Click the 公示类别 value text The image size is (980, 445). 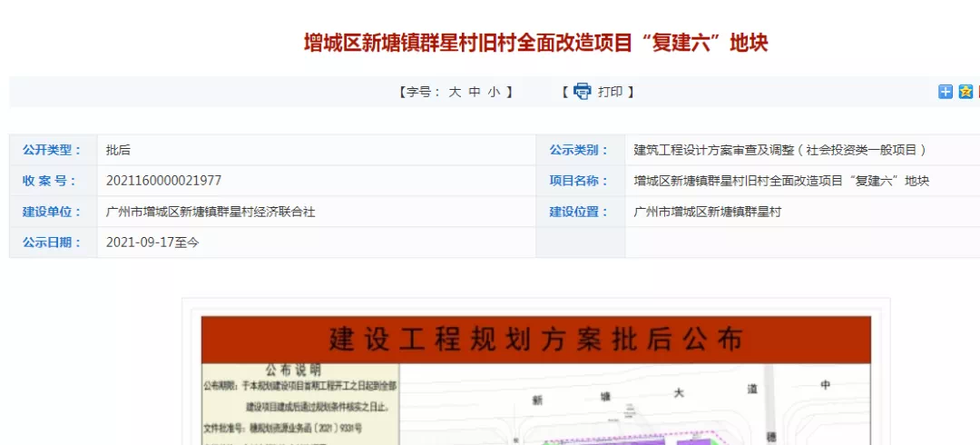tap(779, 150)
